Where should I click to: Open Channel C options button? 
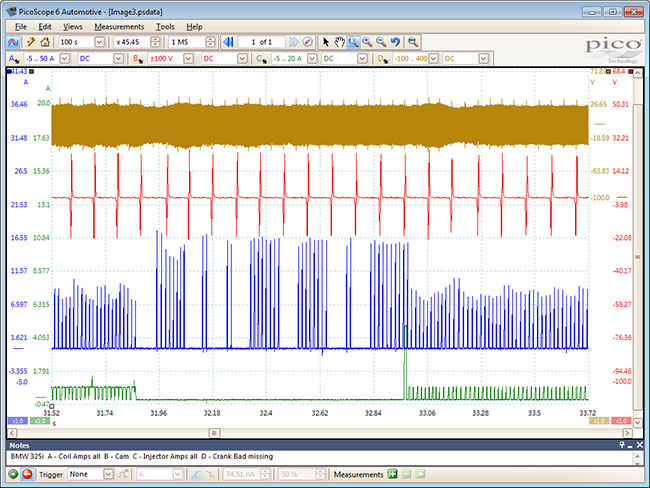[262, 59]
